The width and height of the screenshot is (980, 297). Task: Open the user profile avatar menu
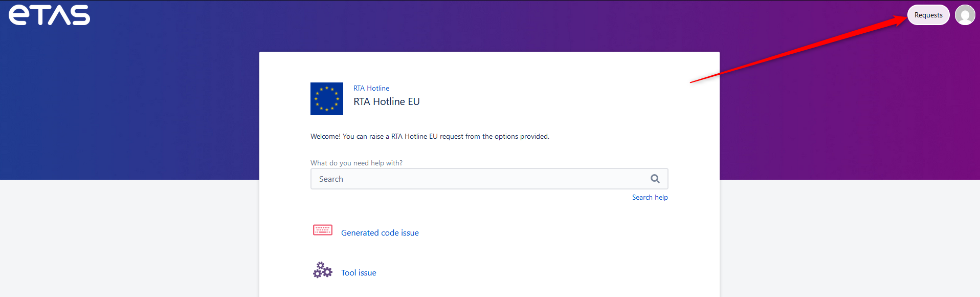tap(965, 15)
